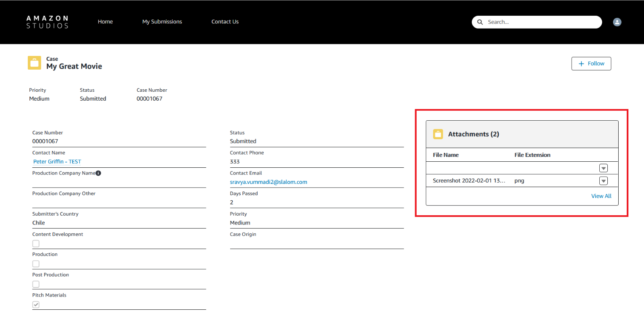Click the Days Passed value 2
The width and height of the screenshot is (644, 313).
[231, 202]
